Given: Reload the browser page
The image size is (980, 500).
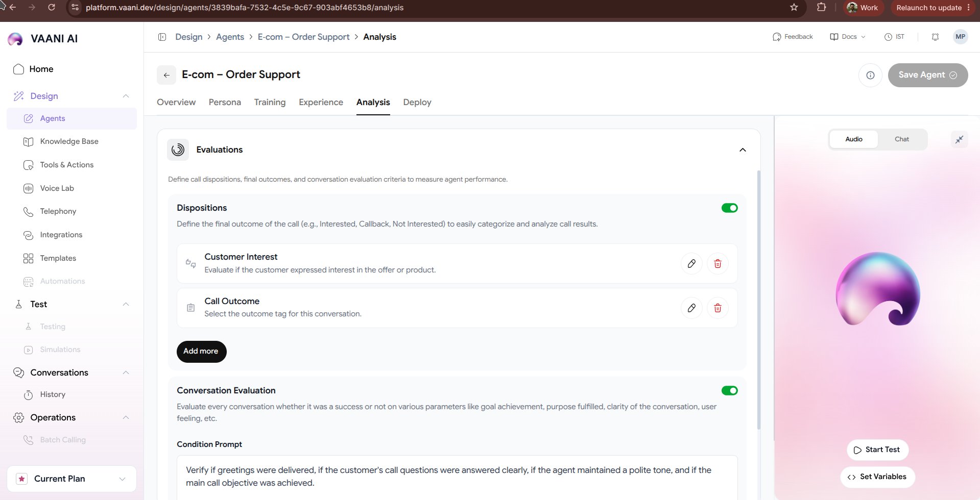Looking at the screenshot, I should click(52, 8).
